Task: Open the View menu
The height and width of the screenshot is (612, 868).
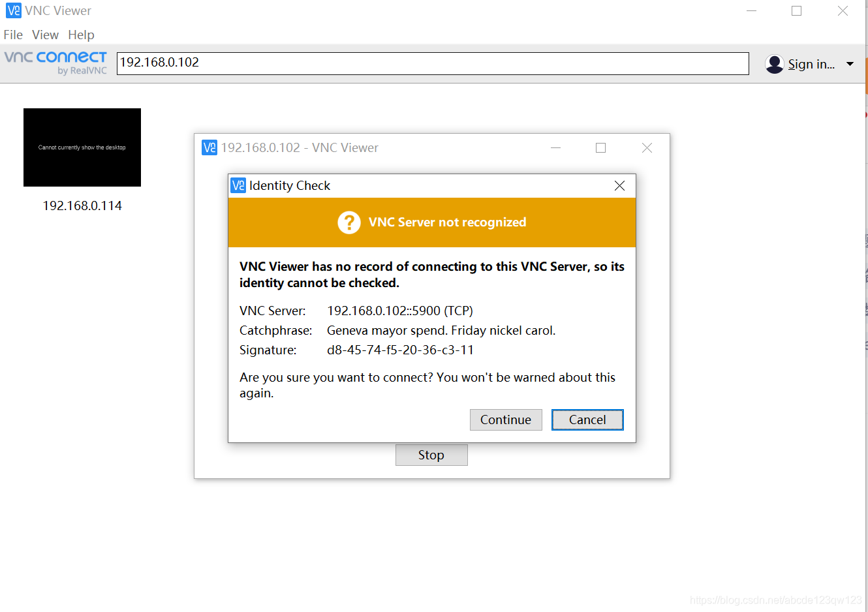Action: click(45, 35)
